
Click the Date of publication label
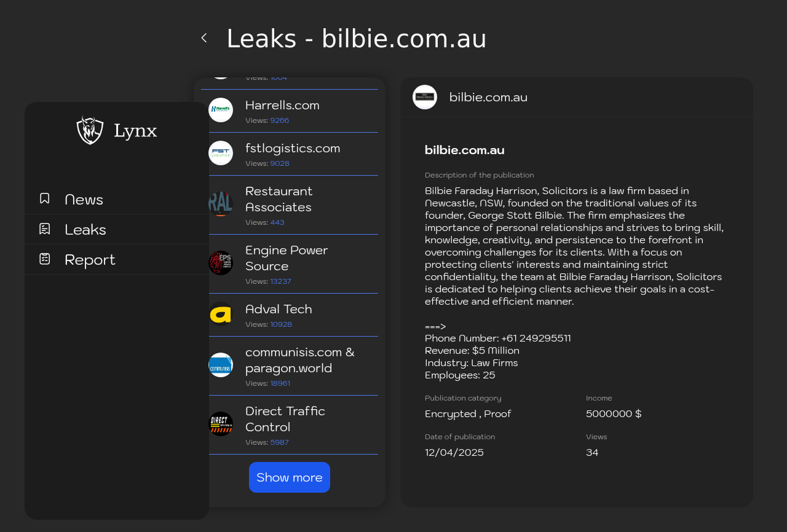[460, 437]
